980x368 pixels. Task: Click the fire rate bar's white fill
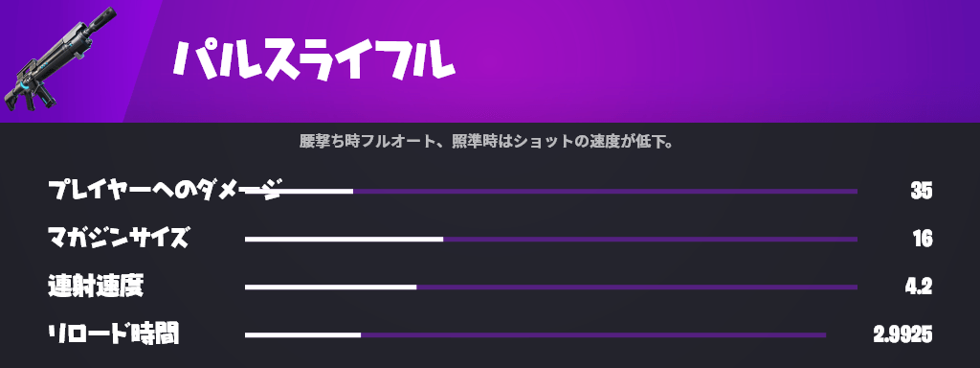[x=330, y=287]
